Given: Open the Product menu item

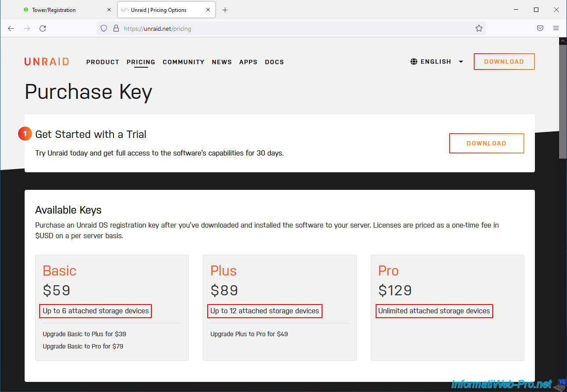Looking at the screenshot, I should point(102,62).
